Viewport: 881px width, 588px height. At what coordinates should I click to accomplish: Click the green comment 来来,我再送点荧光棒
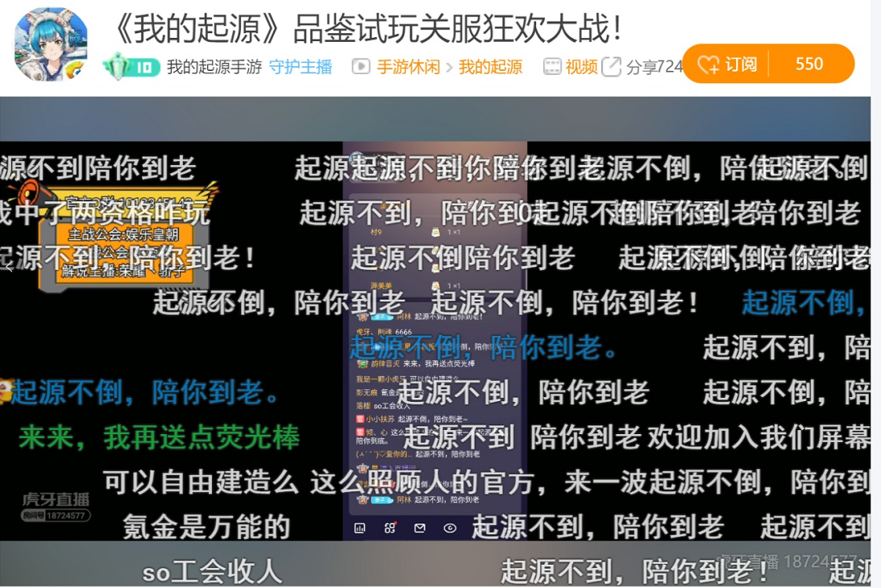point(160,437)
